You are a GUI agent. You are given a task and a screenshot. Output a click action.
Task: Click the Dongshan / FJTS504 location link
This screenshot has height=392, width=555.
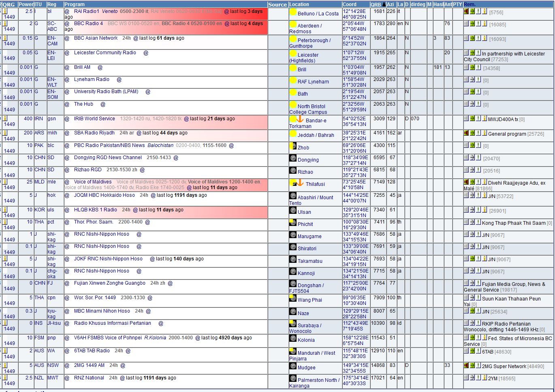coord(307,288)
